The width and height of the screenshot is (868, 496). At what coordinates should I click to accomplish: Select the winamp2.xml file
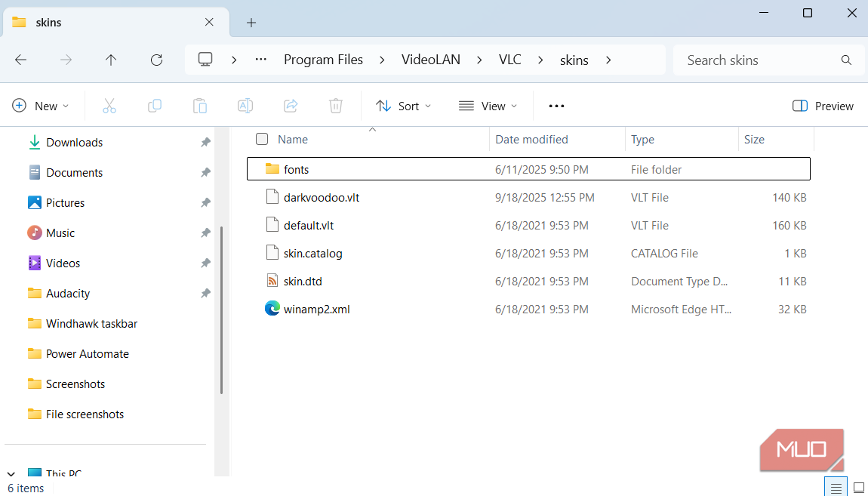click(x=528, y=309)
